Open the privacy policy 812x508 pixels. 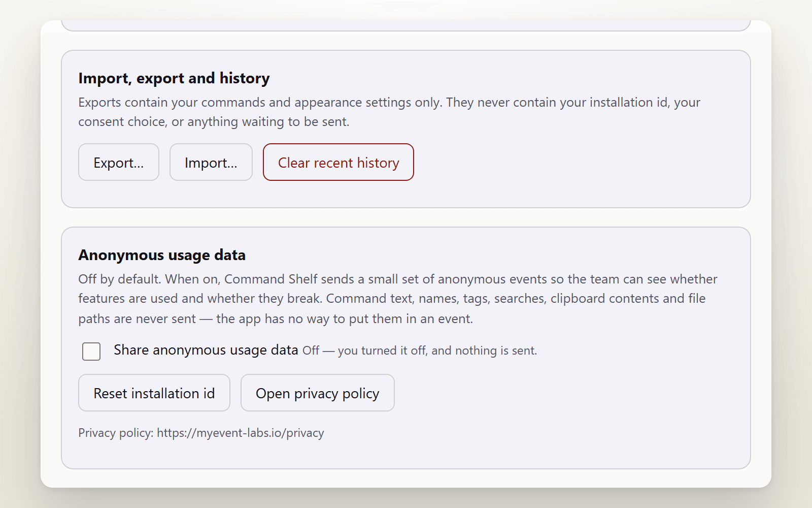(x=318, y=393)
